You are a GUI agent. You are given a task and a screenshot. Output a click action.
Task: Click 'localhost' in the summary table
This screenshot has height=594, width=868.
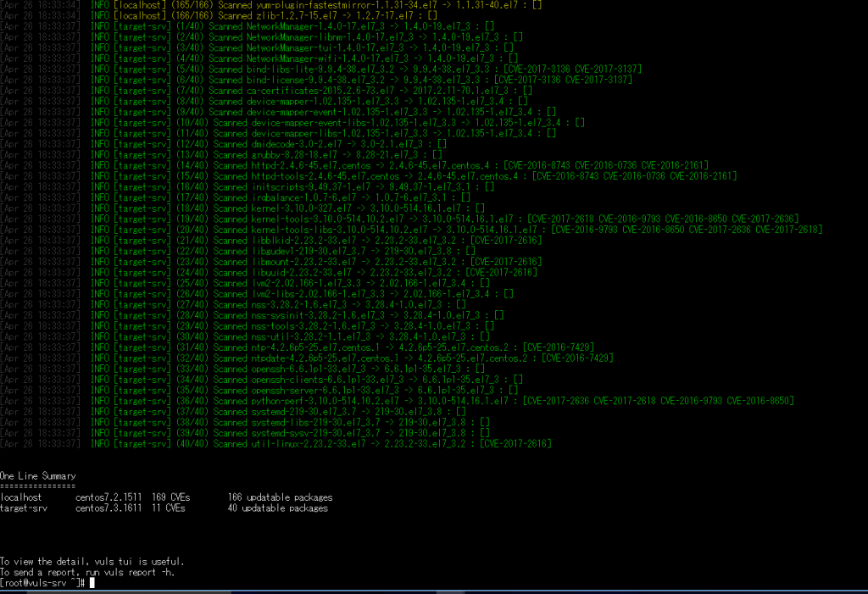click(21, 497)
